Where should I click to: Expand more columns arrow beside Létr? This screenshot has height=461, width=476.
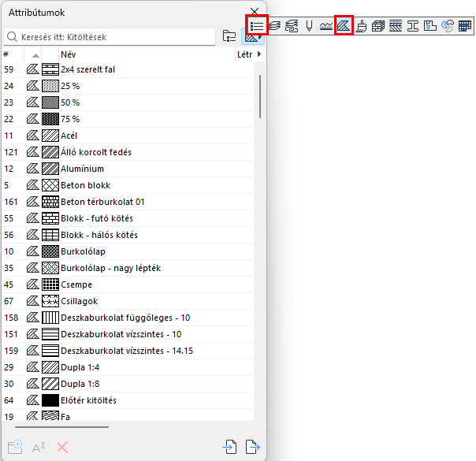259,54
